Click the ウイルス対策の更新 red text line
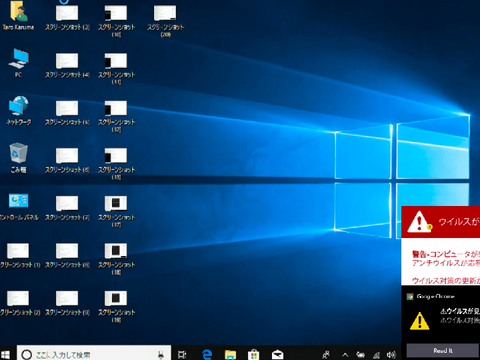The image size is (480, 360). click(x=446, y=281)
